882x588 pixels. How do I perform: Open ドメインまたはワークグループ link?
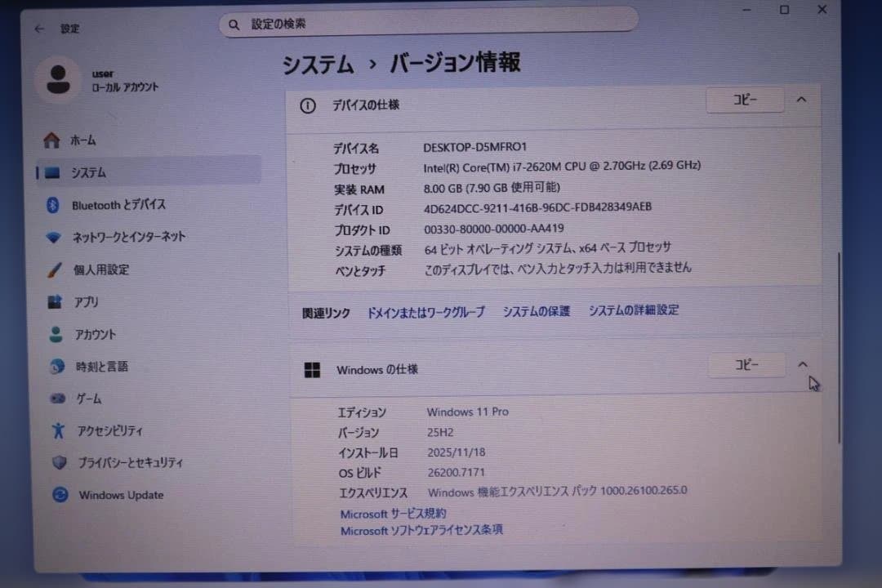(425, 312)
